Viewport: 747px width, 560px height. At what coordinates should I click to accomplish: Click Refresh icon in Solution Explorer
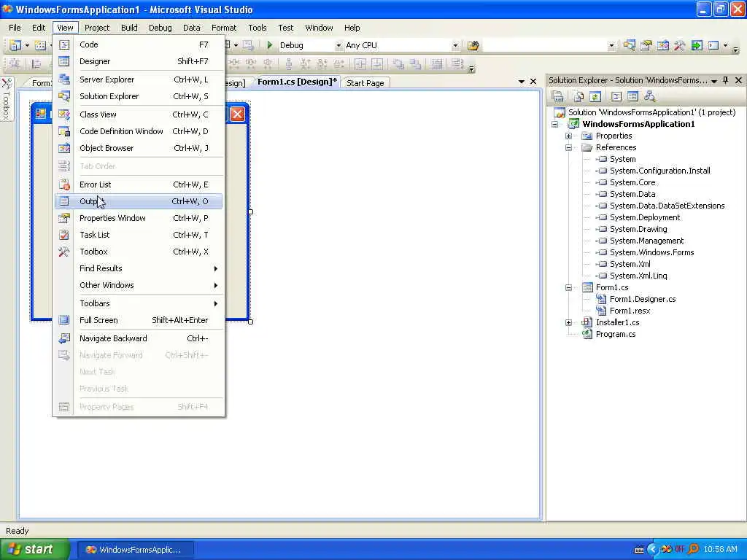pos(595,97)
